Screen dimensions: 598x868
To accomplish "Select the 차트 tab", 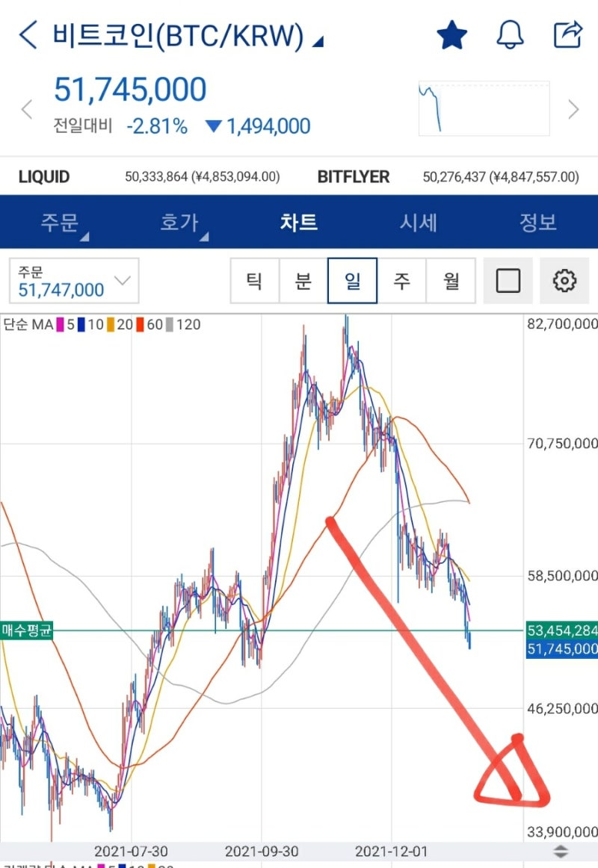I will [x=299, y=223].
